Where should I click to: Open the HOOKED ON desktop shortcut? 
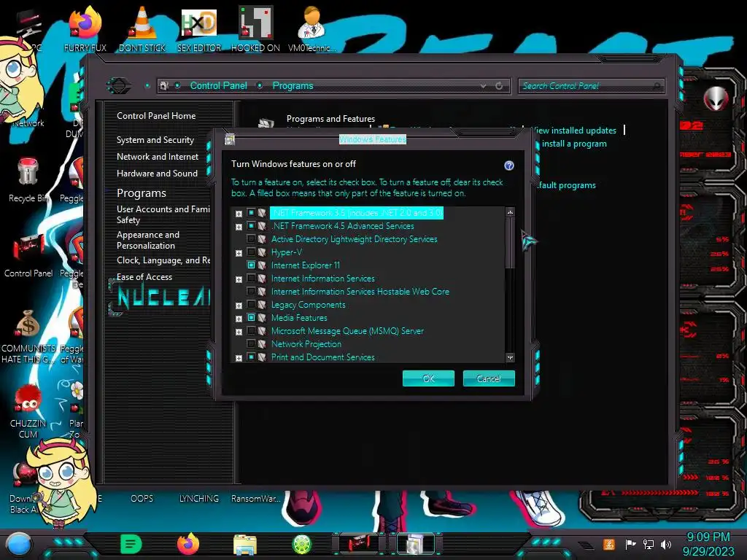pyautogui.click(x=256, y=28)
